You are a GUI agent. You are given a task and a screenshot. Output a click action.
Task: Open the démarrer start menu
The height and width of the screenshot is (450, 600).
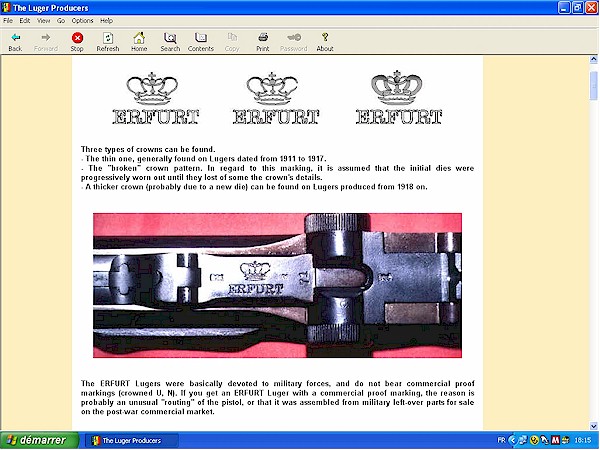(x=39, y=440)
